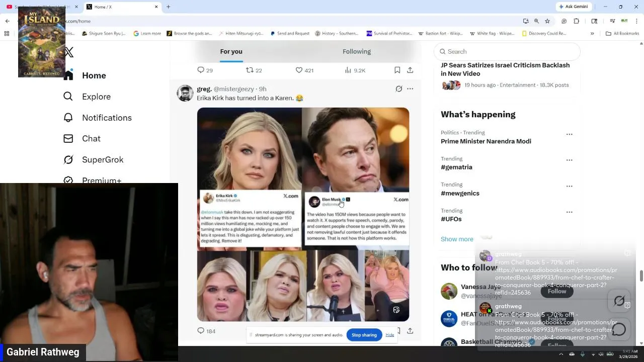Go back with browser back arrow
The height and width of the screenshot is (362, 644).
(x=8, y=21)
